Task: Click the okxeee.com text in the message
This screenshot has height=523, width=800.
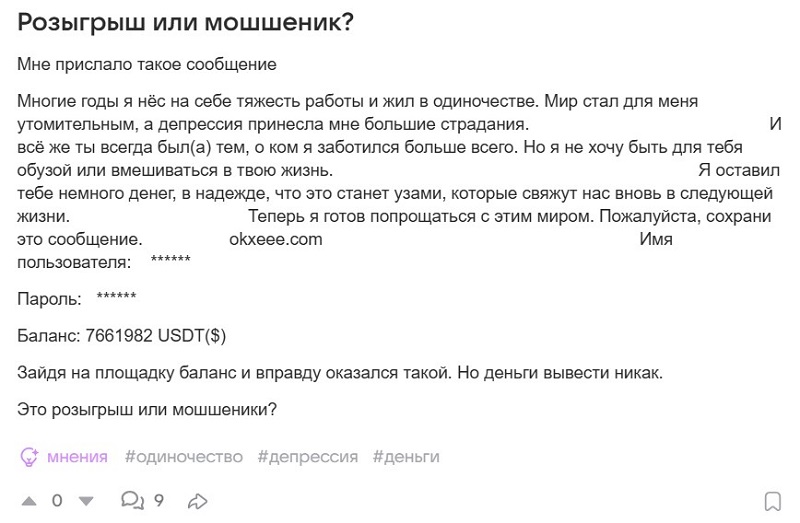Action: (x=275, y=240)
